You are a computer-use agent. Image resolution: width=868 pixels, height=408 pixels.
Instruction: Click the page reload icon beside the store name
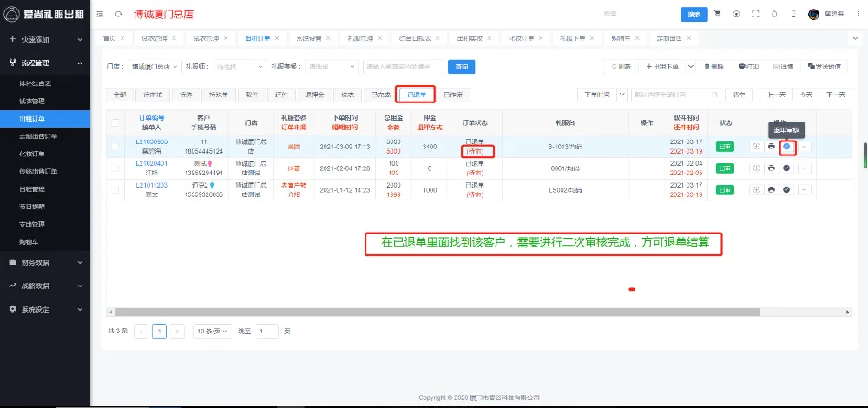118,15
